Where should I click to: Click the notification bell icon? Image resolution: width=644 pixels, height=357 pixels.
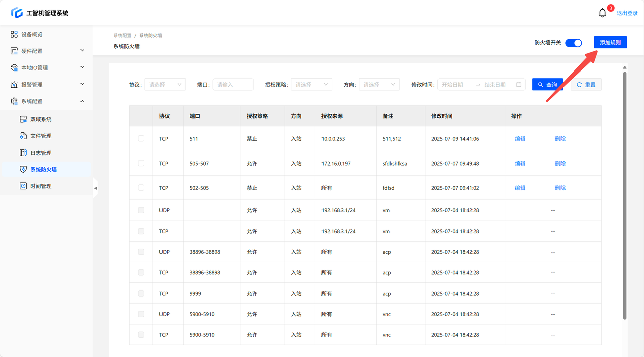pyautogui.click(x=602, y=13)
